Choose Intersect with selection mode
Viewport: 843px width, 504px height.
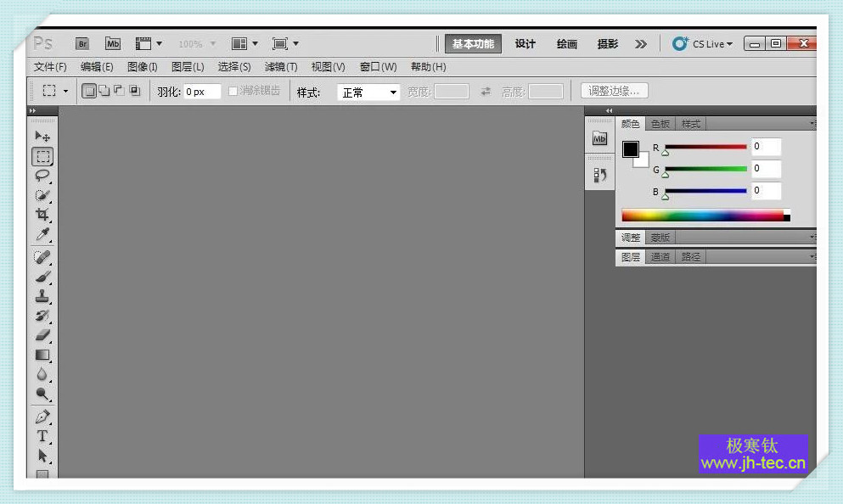point(134,91)
